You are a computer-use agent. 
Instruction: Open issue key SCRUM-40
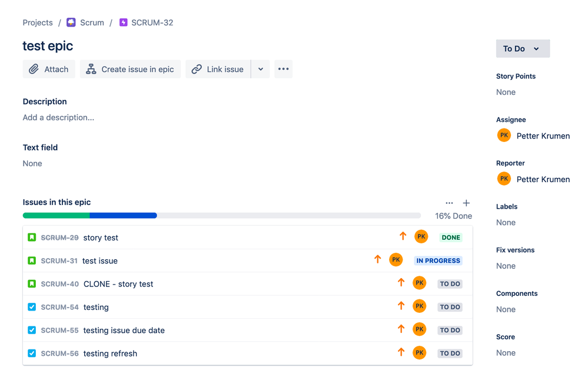pos(59,284)
